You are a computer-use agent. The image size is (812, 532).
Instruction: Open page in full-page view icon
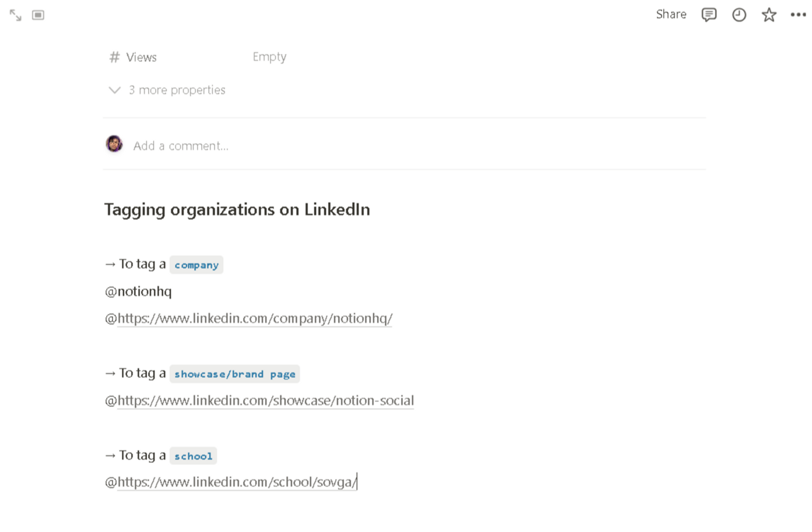point(15,15)
